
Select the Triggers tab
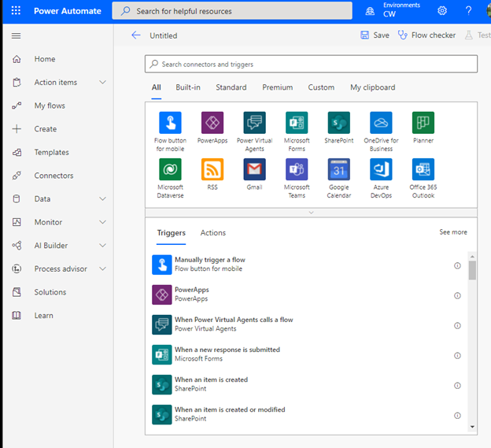[172, 233]
